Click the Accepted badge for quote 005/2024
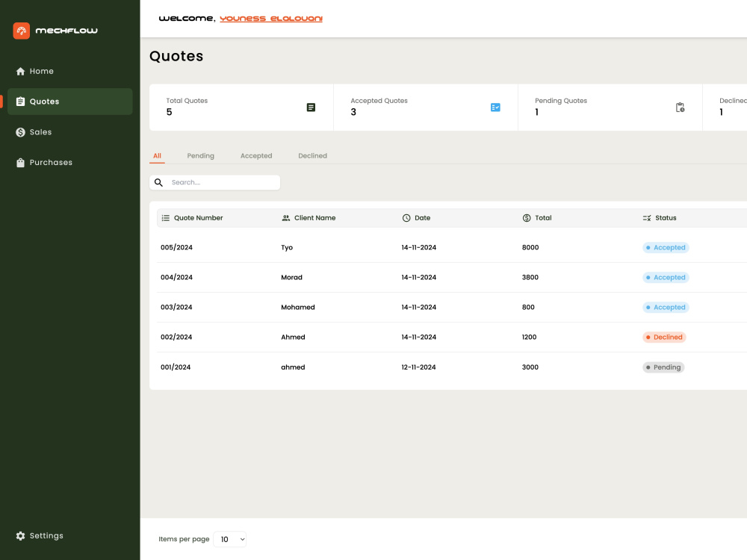Viewport: 747px width, 560px height. click(666, 248)
